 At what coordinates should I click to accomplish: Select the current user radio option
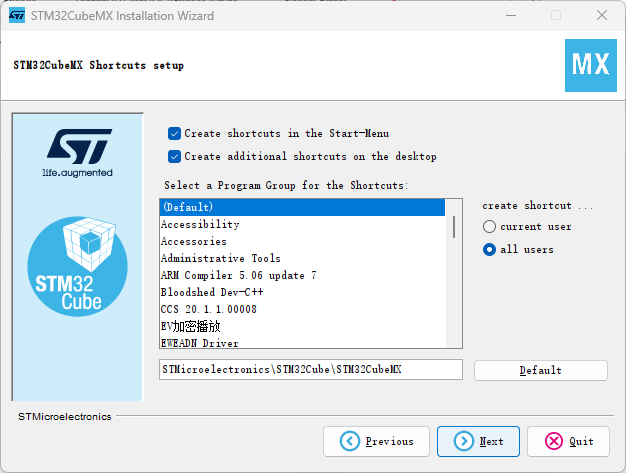pyautogui.click(x=489, y=227)
